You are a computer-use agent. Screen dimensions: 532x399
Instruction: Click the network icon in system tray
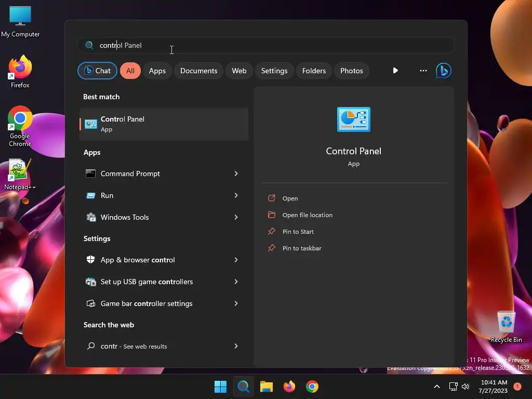pyautogui.click(x=453, y=387)
